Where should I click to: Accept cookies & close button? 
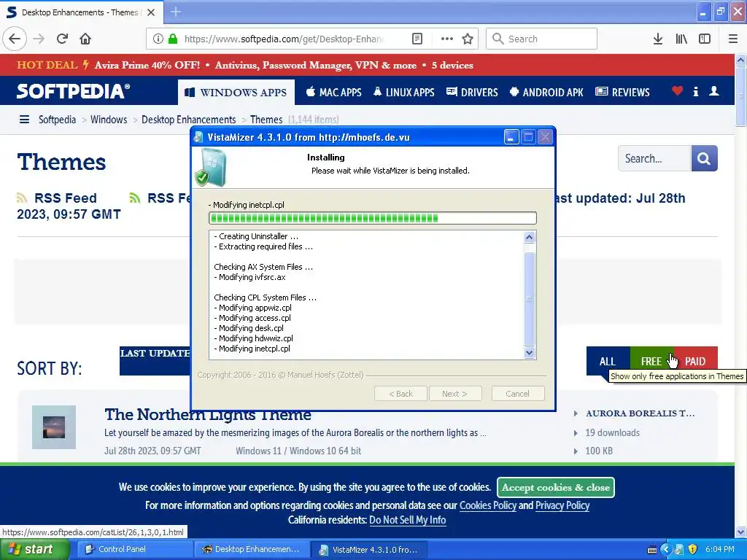[x=555, y=487]
